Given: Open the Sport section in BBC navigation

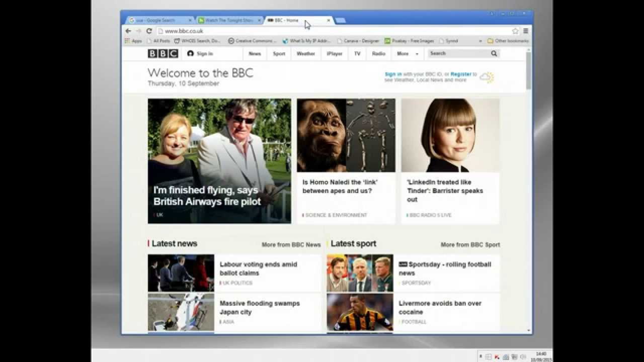Looking at the screenshot, I should (x=279, y=53).
